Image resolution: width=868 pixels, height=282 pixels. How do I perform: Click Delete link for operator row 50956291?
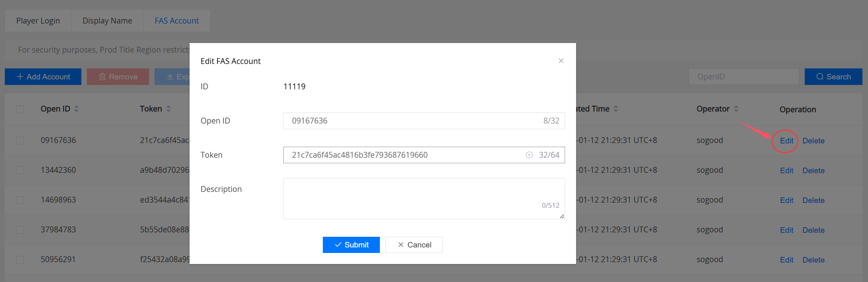813,260
